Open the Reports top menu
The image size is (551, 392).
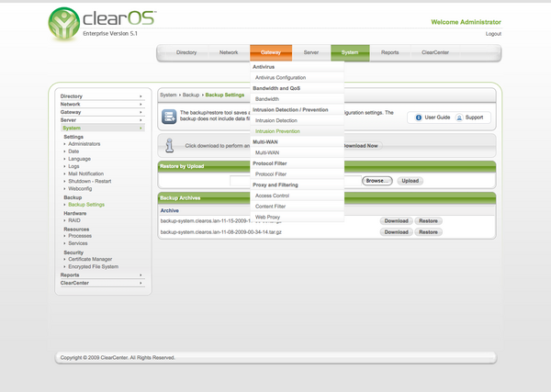pos(389,52)
